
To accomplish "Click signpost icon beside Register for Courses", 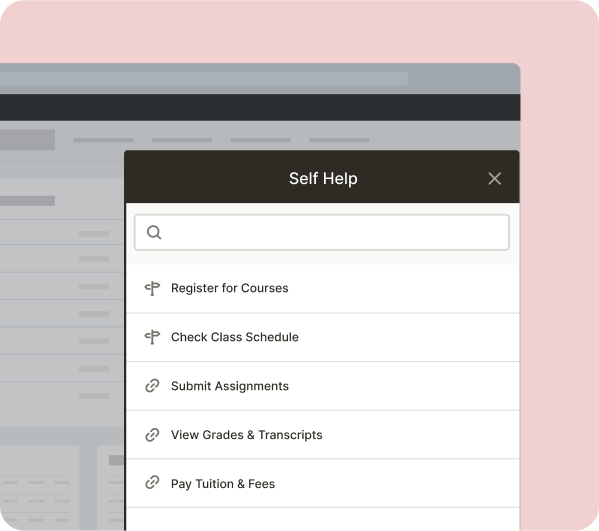I will coord(152,288).
